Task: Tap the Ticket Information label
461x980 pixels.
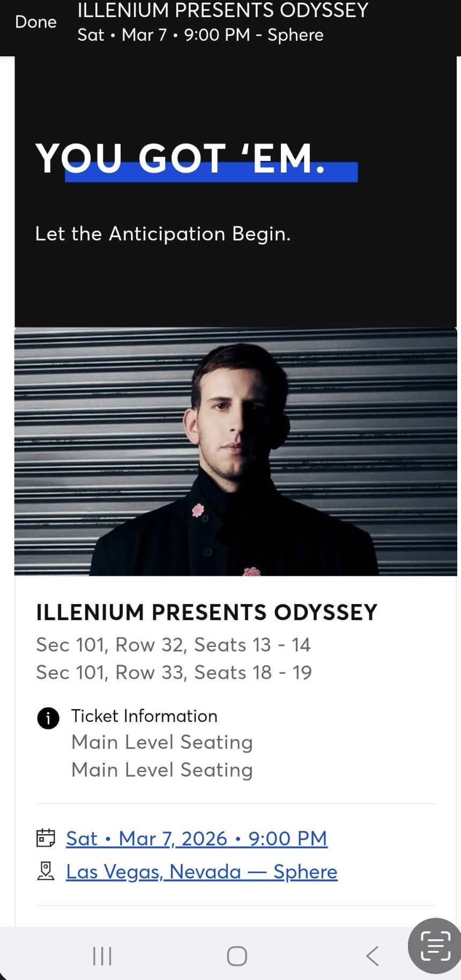Action: (x=144, y=716)
